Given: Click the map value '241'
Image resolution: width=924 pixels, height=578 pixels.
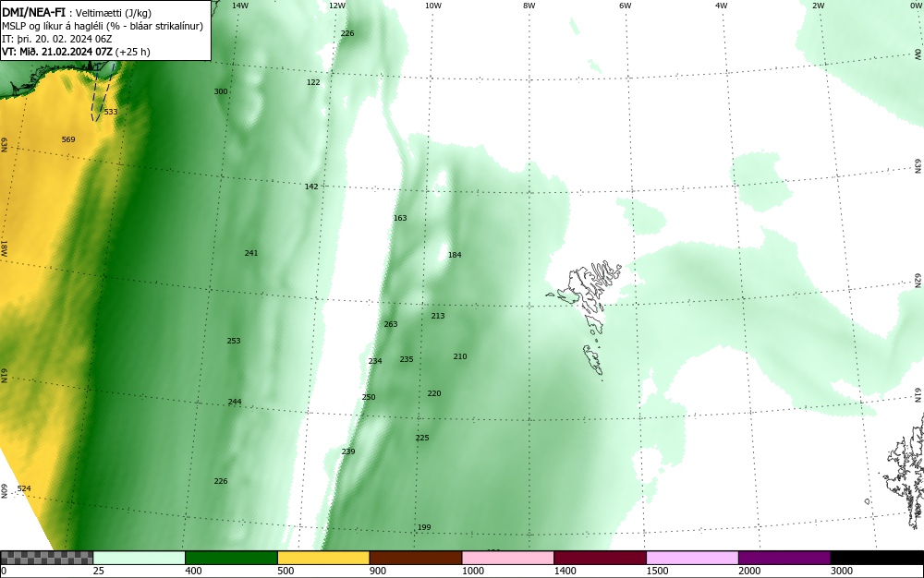Looking at the screenshot, I should (251, 253).
